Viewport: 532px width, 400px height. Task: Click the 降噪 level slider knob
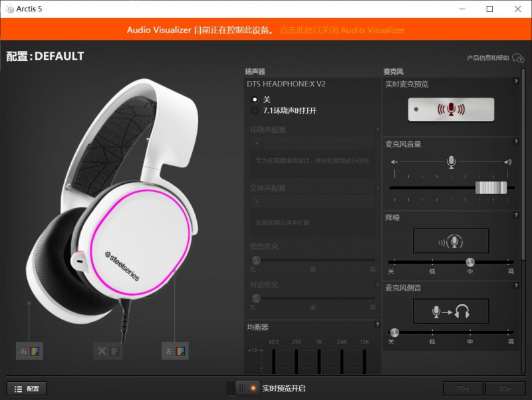[470, 262]
